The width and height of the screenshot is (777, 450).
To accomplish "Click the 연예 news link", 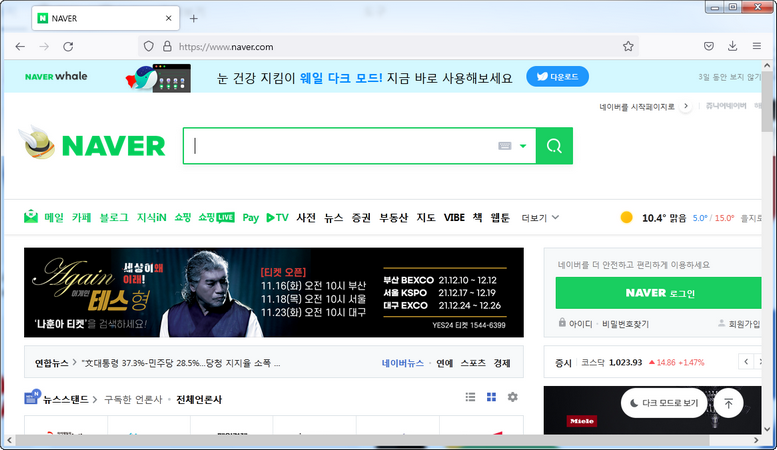I will (x=444, y=363).
